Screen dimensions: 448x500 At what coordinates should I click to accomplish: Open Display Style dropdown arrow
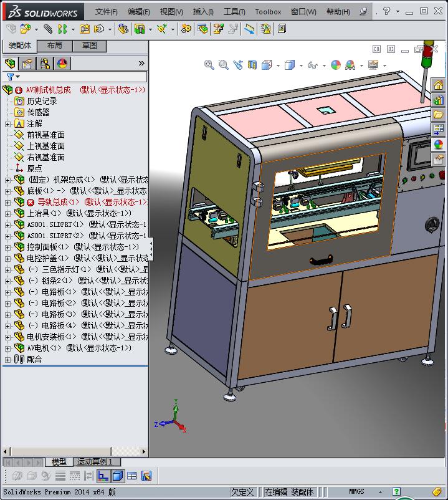301,65
